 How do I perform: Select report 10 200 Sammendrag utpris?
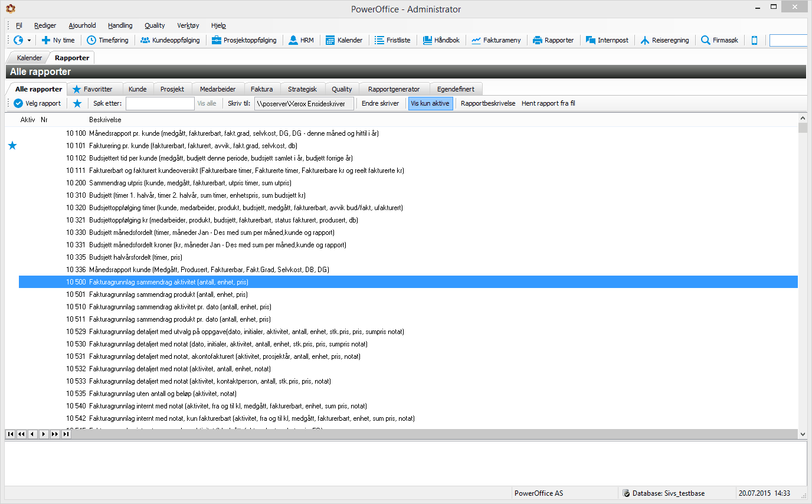tap(408, 183)
